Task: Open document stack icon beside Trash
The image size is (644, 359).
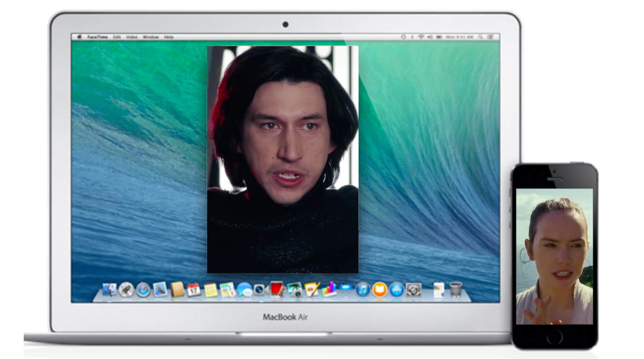Action: [439, 290]
